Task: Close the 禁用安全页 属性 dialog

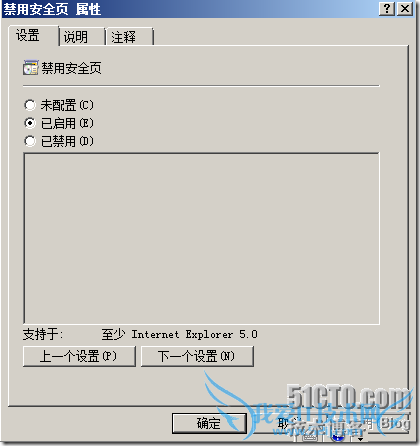Action: [x=405, y=8]
